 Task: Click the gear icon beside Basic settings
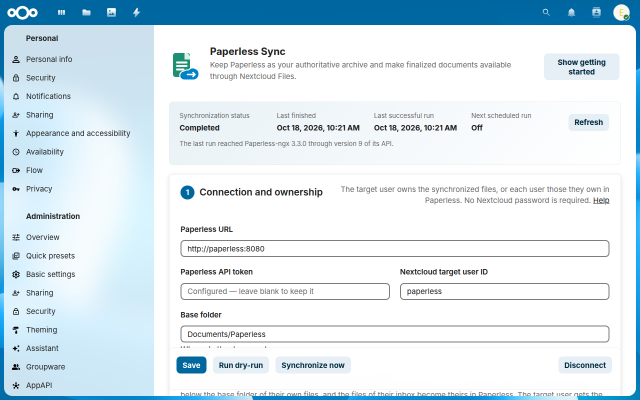[x=16, y=274]
